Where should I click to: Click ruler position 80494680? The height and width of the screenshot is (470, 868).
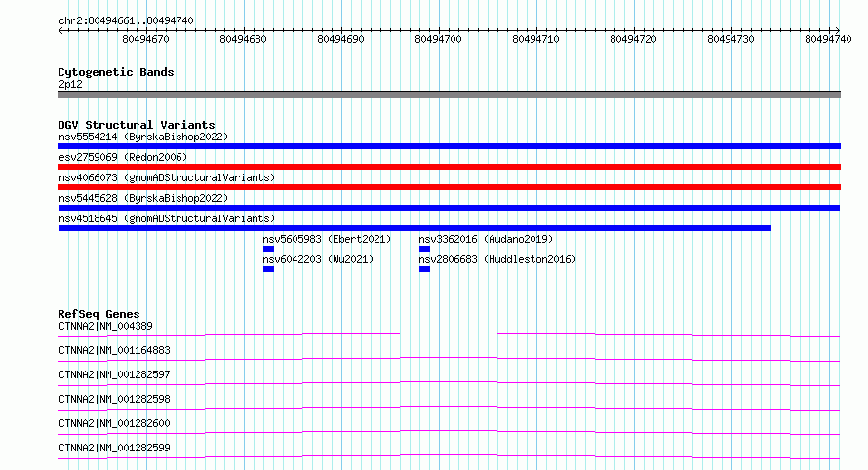243,39
